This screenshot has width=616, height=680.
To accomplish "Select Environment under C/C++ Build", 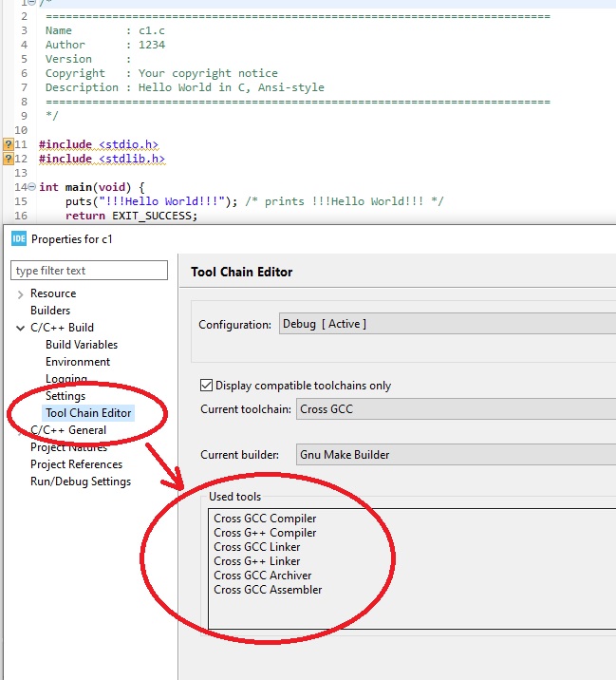I will [x=78, y=362].
